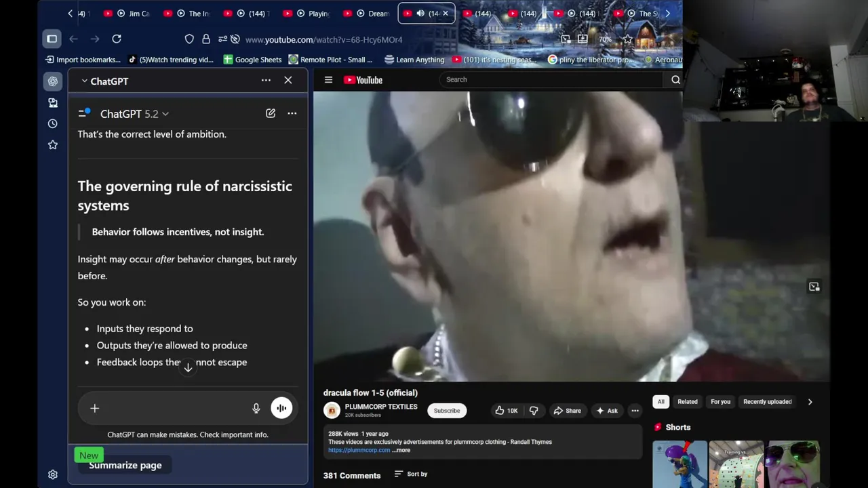
Task: Go to the YouTube home logo
Action: 363,80
